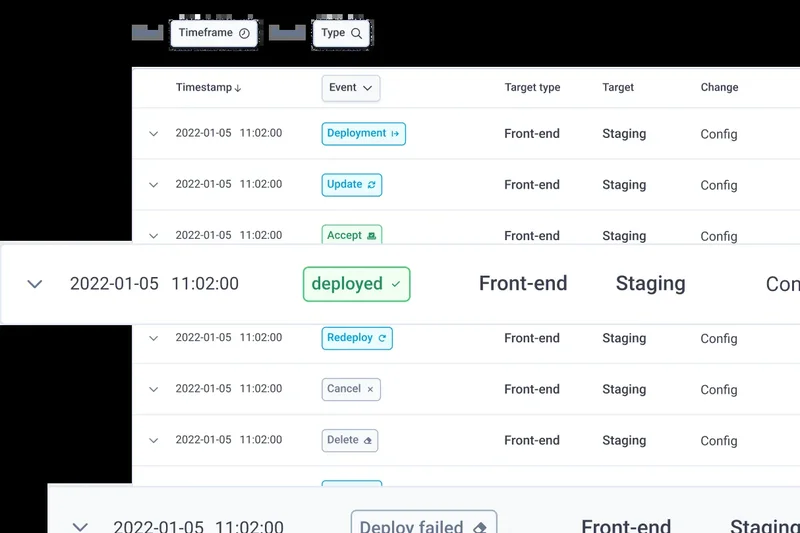Expand the Deployment event row
800x533 pixels.
(x=153, y=134)
